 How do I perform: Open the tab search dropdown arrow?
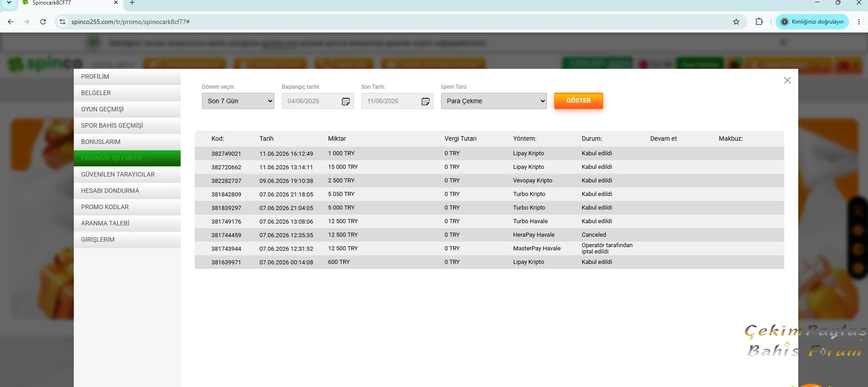click(x=9, y=3)
